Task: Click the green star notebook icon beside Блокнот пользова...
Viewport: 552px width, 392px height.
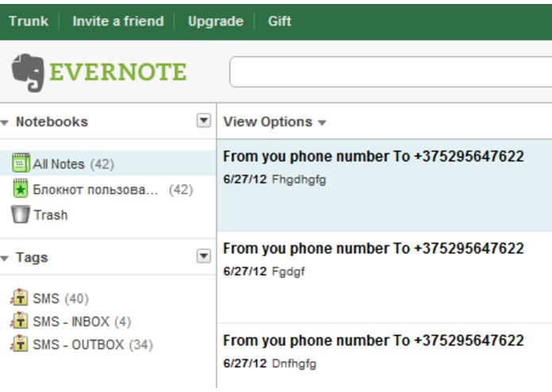Action: (x=21, y=188)
